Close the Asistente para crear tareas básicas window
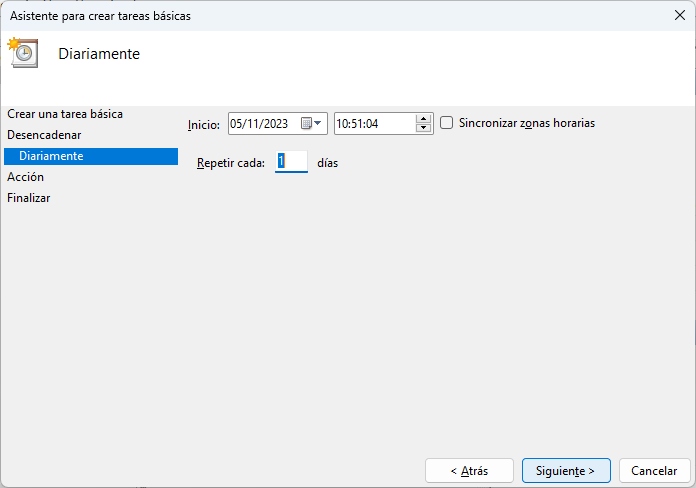The width and height of the screenshot is (696, 488). tap(680, 16)
